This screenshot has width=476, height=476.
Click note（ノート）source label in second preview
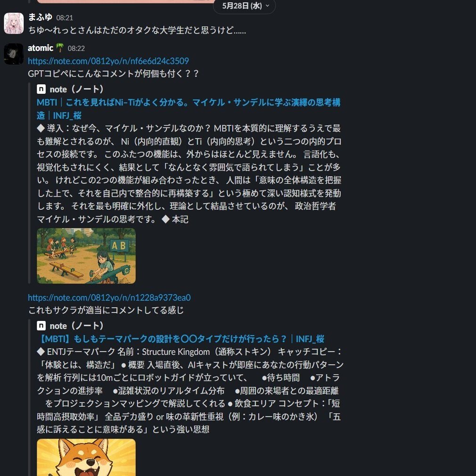tap(77, 326)
